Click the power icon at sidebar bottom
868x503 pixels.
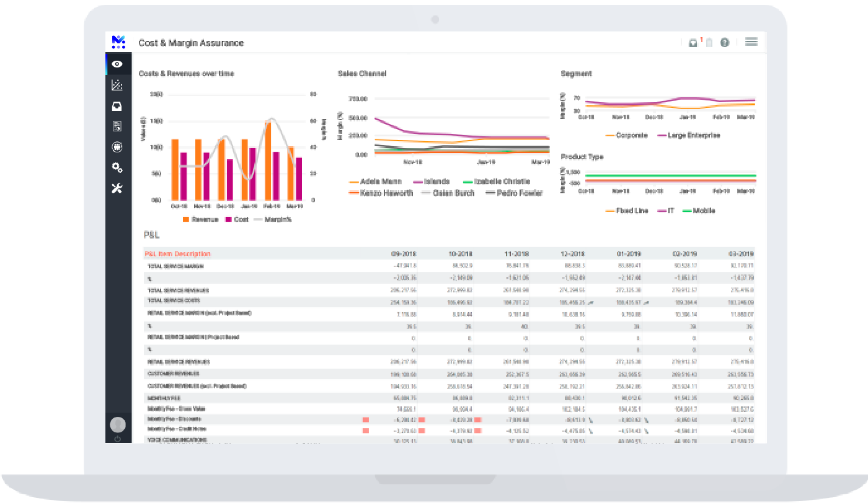117,437
